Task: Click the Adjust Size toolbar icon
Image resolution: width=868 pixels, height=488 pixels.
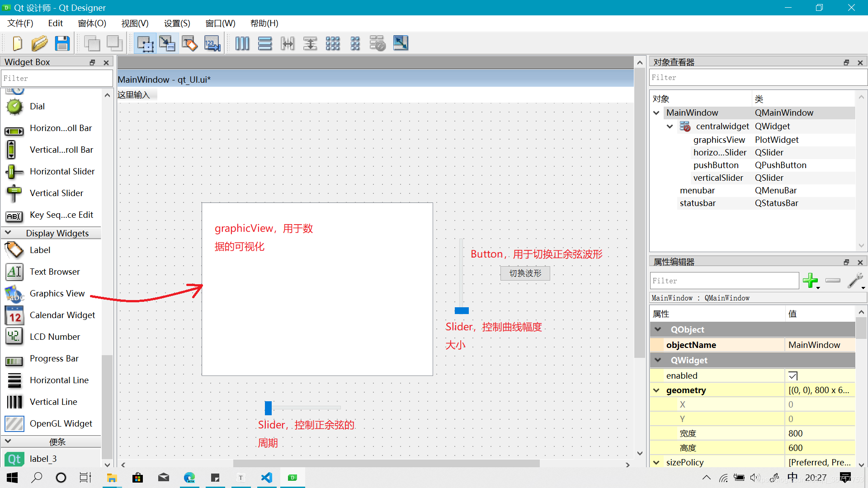Action: click(401, 43)
